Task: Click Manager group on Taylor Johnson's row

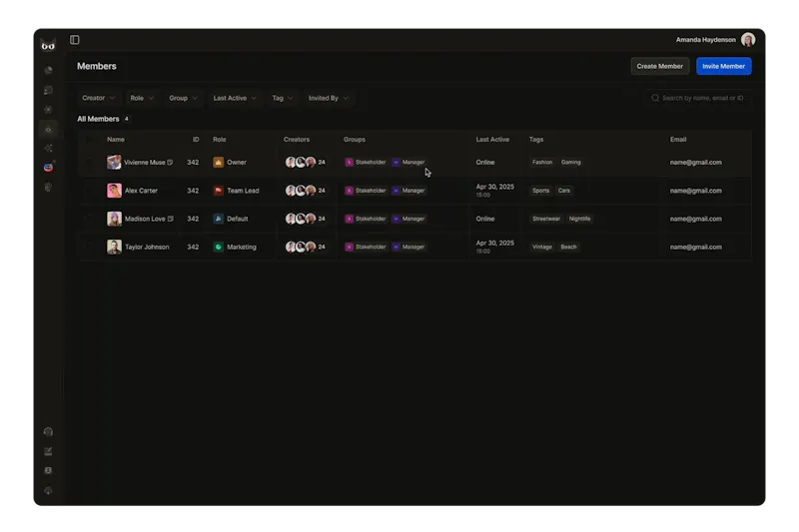Action: pos(408,247)
